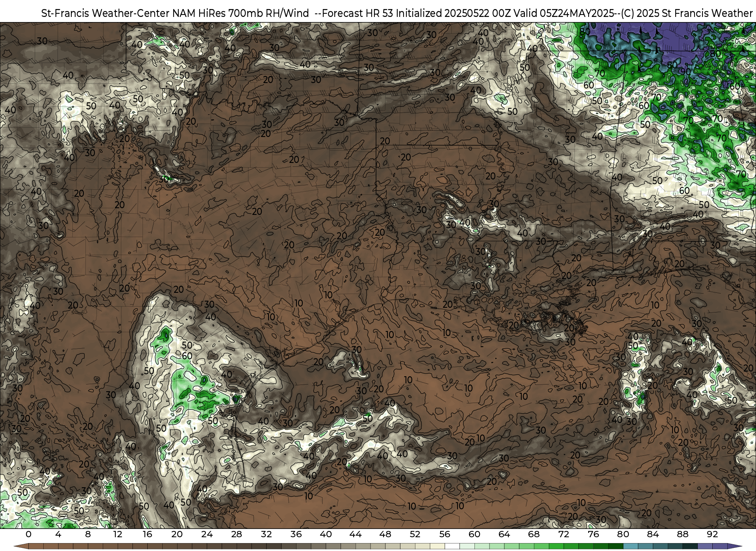
Task: Click the colorbar label '8'
Action: tap(88, 534)
